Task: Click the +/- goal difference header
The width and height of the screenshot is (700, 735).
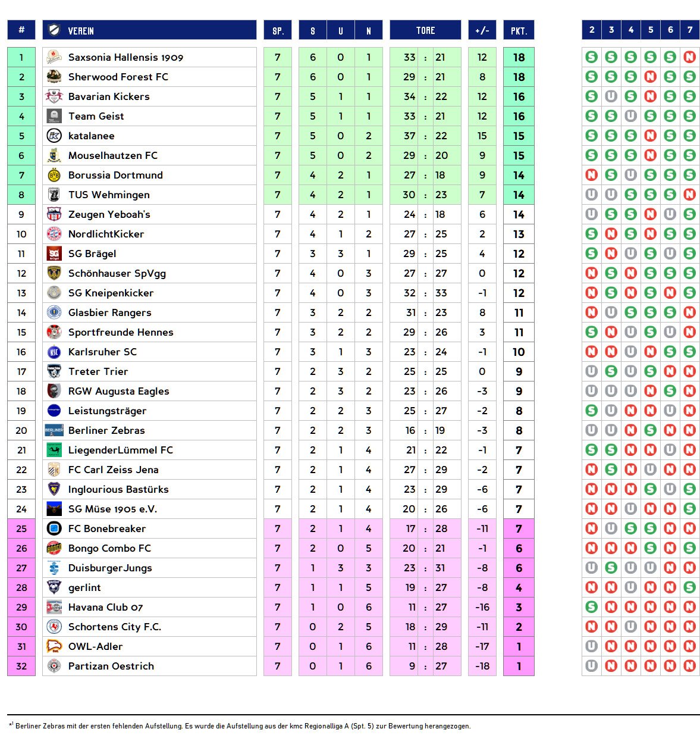Action: coord(482,30)
